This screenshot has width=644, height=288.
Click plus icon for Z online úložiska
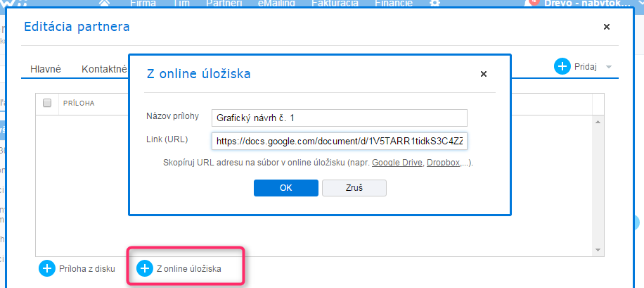[144, 269]
